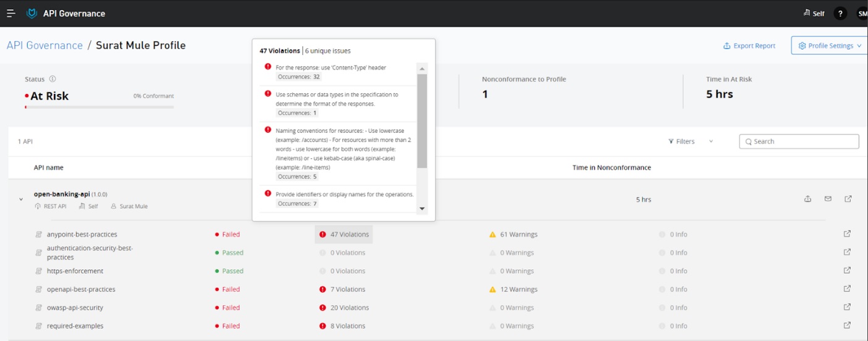Click Failed status for required-examples

point(227,326)
